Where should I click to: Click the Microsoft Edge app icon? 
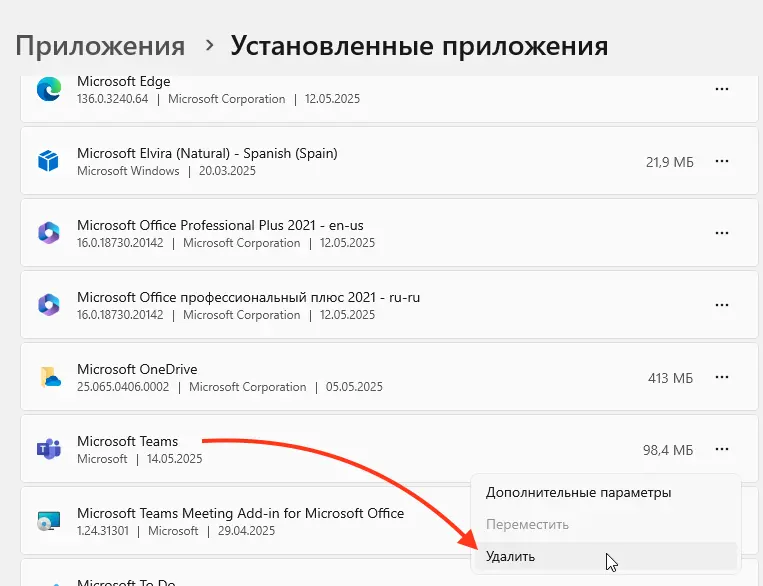point(49,89)
